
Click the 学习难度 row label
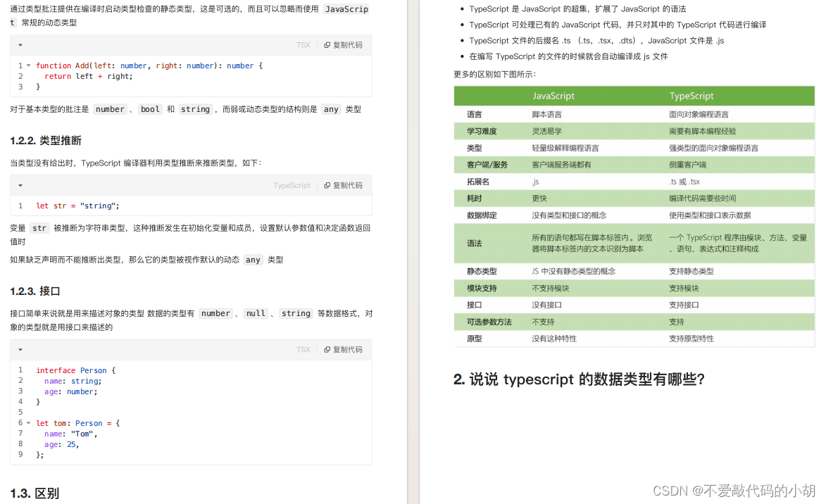click(x=482, y=131)
